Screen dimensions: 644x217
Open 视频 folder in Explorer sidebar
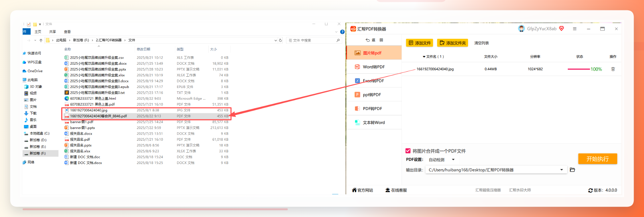[x=30, y=93]
